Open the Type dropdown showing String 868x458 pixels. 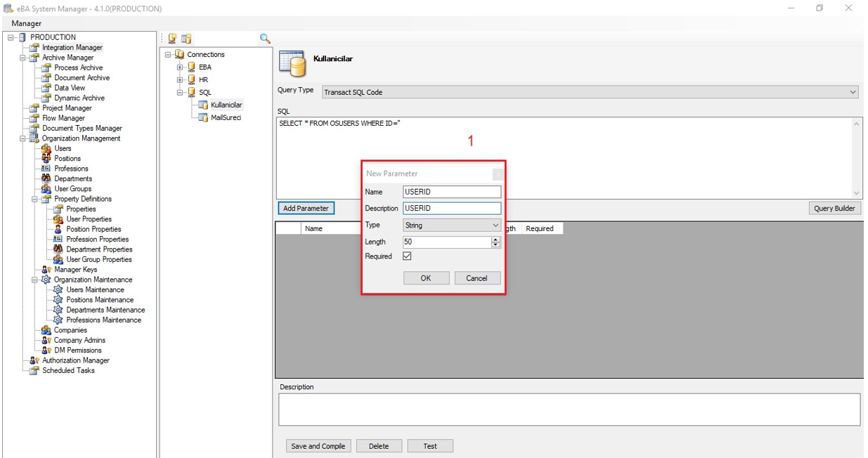coord(452,225)
